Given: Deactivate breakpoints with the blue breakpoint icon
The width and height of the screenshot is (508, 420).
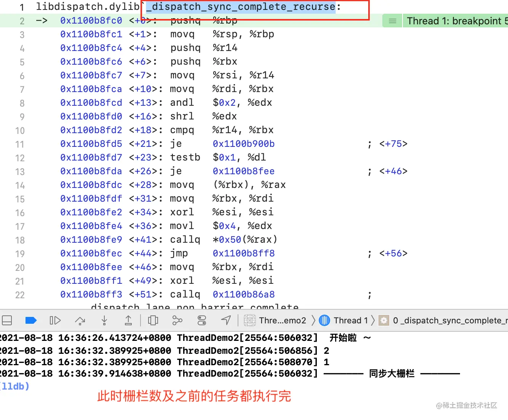Looking at the screenshot, I should 30,320.
